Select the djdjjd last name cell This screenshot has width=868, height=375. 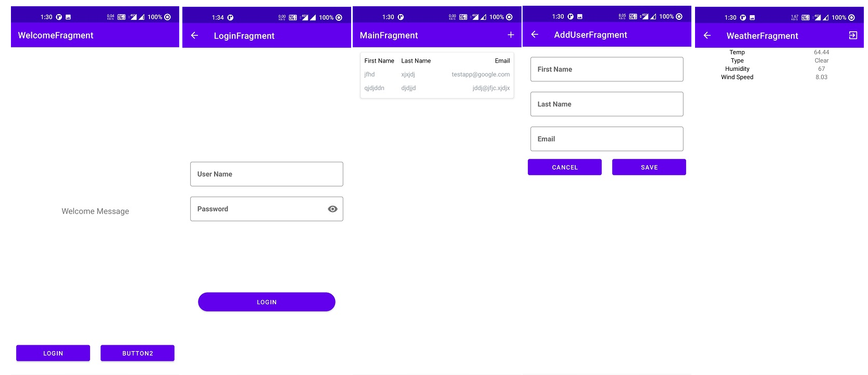pyautogui.click(x=408, y=88)
